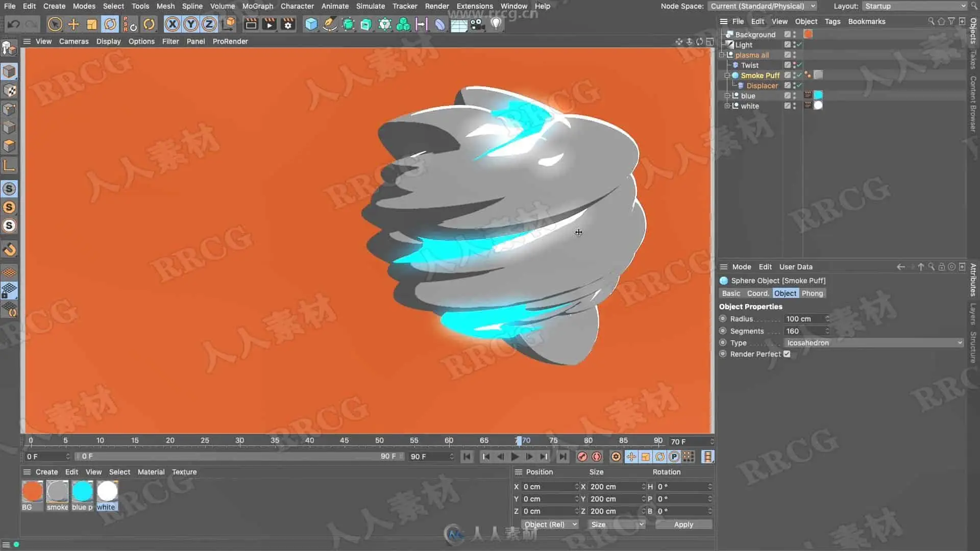980x551 pixels.
Task: Toggle Displacer enable checkmark
Action: 800,86
